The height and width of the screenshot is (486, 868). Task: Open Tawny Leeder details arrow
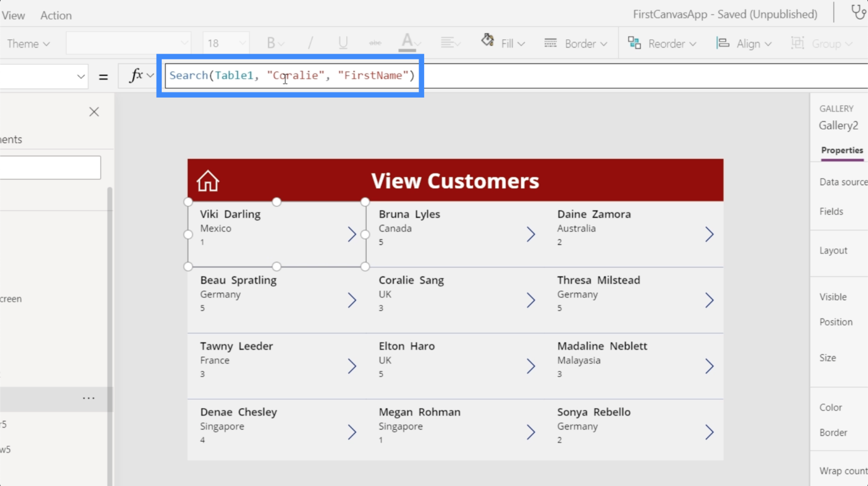[x=352, y=367]
